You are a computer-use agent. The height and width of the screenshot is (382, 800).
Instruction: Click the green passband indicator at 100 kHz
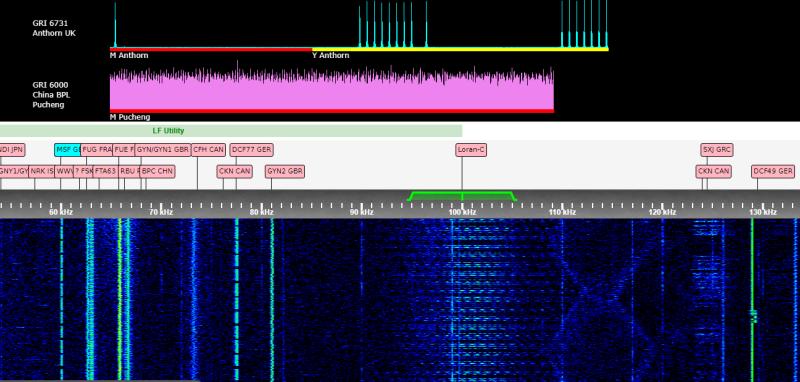coord(462,196)
